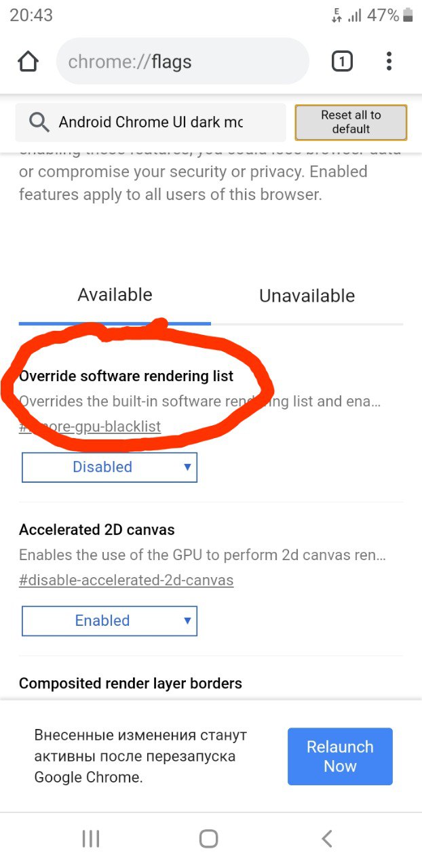Tap the Relaunch Now button
This screenshot has height=868, width=422.
click(x=340, y=757)
